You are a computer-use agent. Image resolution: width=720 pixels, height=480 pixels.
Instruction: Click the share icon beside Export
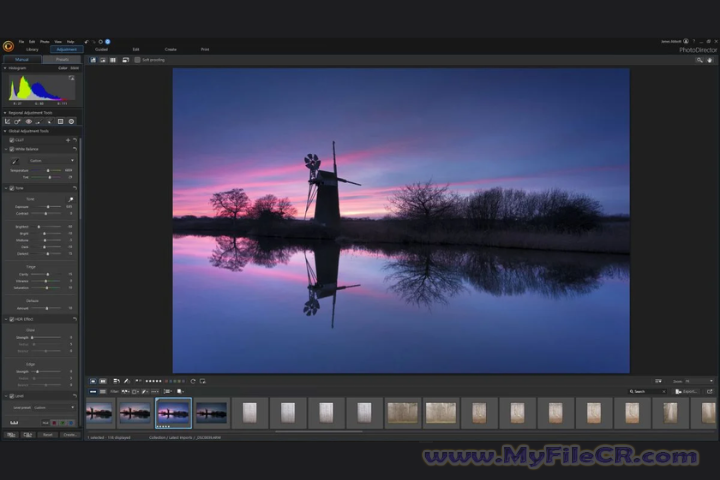tap(709, 391)
